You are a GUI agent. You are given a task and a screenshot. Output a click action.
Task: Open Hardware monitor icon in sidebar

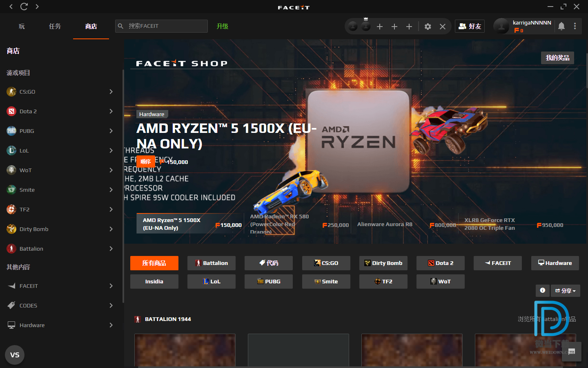tap(11, 325)
